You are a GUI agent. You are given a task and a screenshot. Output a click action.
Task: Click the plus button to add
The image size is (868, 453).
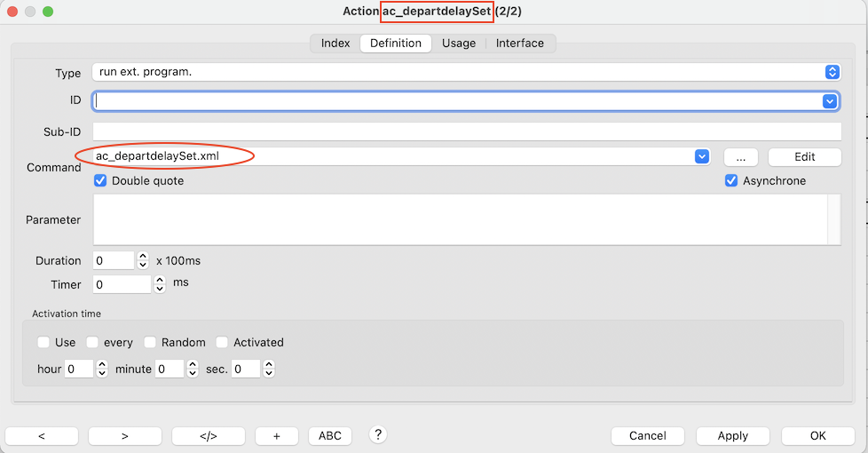[277, 436]
